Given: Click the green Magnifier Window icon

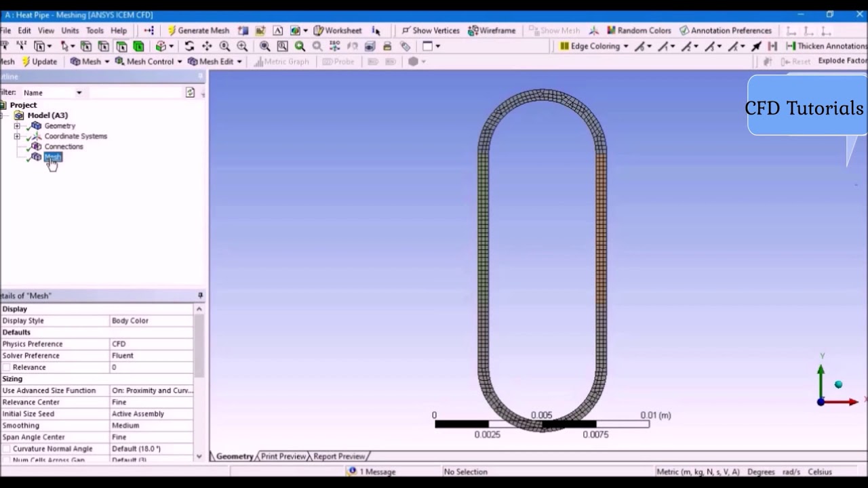Looking at the screenshot, I should click(x=300, y=46).
